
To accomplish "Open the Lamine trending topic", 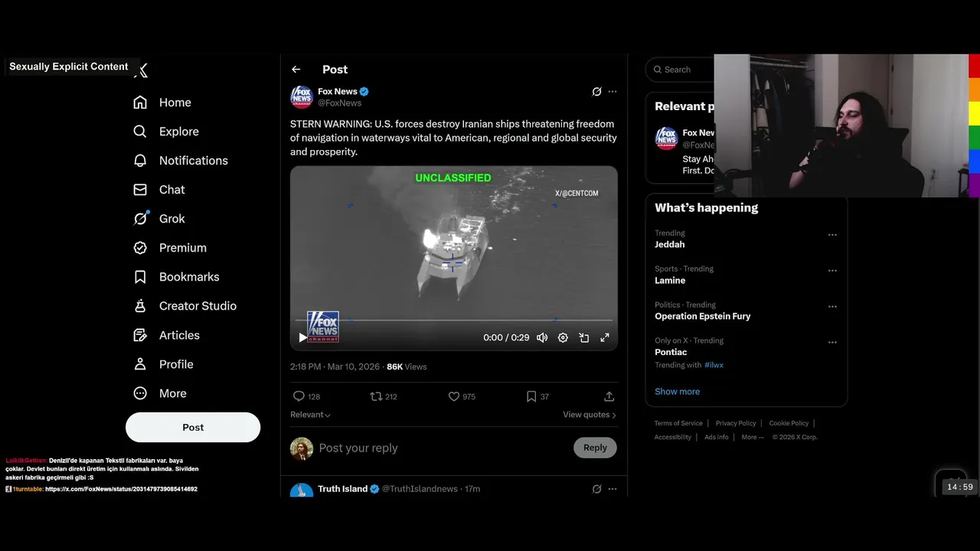I will tap(670, 281).
